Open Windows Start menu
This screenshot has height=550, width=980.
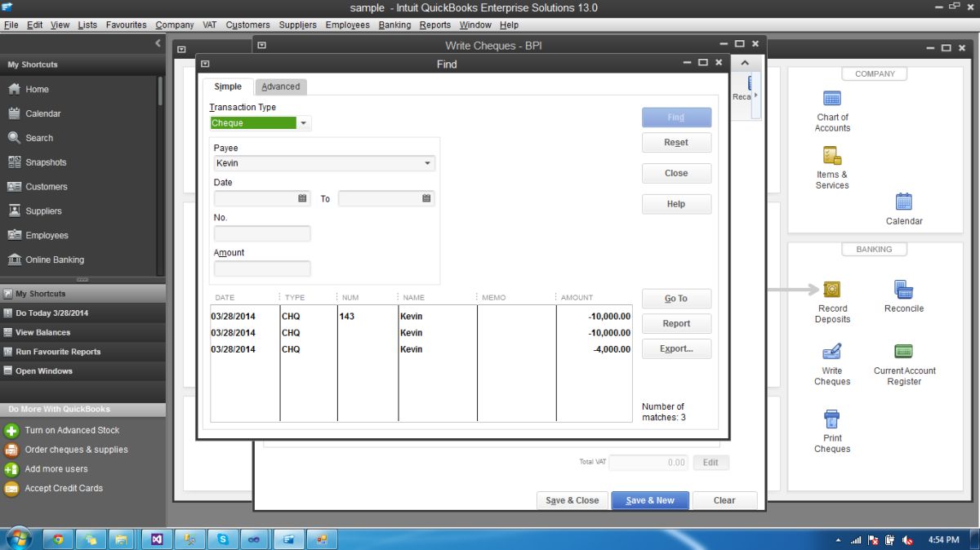18,539
